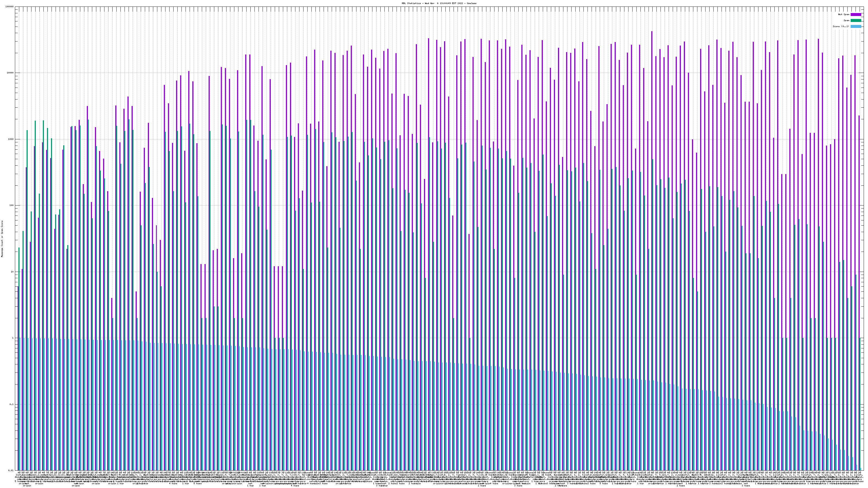Viewport: 868px width, 488px height.
Task: Click the 1 y-axis tick label
Action: pos(13,338)
